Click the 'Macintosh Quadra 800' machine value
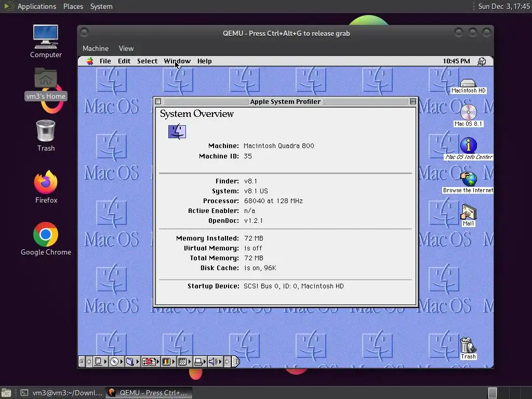Viewport: 532px width, 399px height. click(x=279, y=146)
